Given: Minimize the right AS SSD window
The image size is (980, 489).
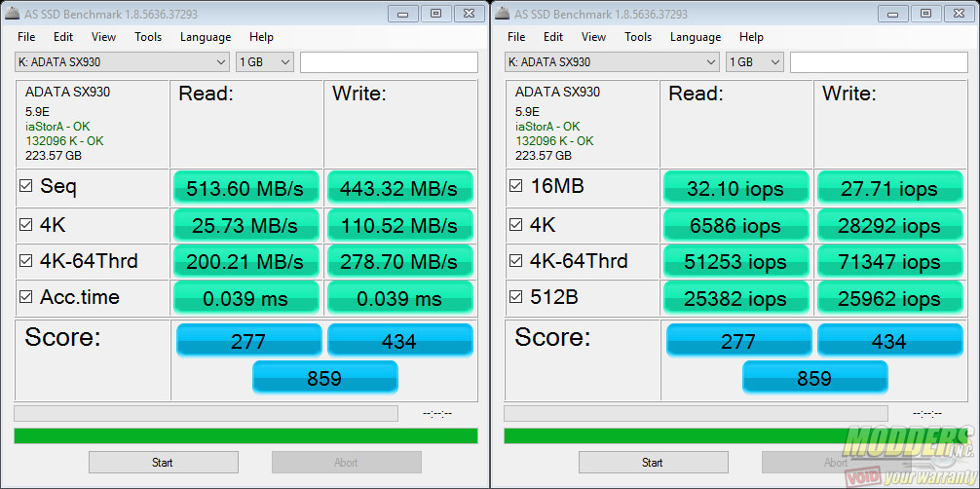Looking at the screenshot, I should 893,13.
